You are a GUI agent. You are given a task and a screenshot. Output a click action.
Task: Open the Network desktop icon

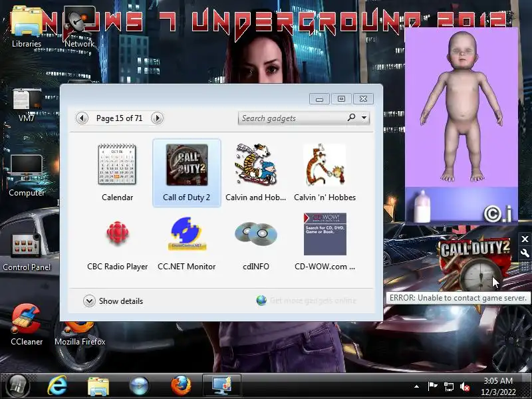(79, 27)
